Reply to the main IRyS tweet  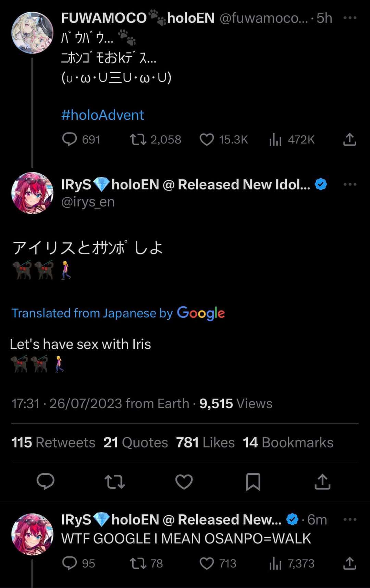[46, 481]
